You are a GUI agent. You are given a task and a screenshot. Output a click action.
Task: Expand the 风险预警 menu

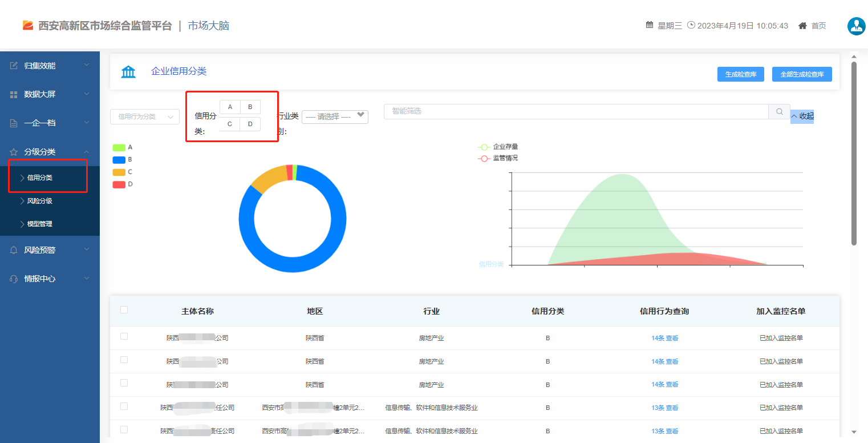point(87,250)
